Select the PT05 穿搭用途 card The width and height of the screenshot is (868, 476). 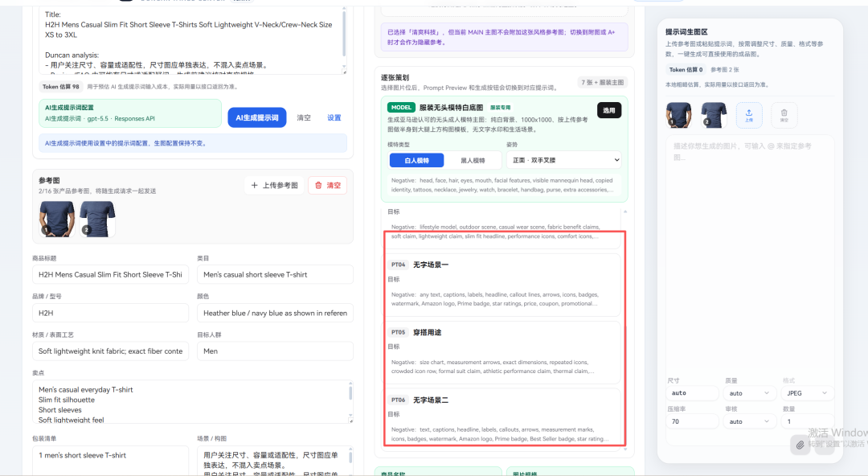pyautogui.click(x=501, y=353)
